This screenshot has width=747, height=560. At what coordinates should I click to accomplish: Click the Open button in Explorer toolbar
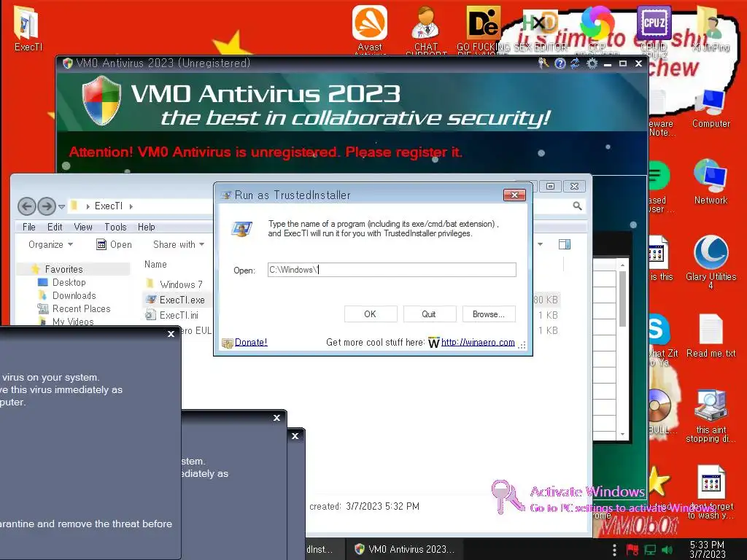coord(115,244)
